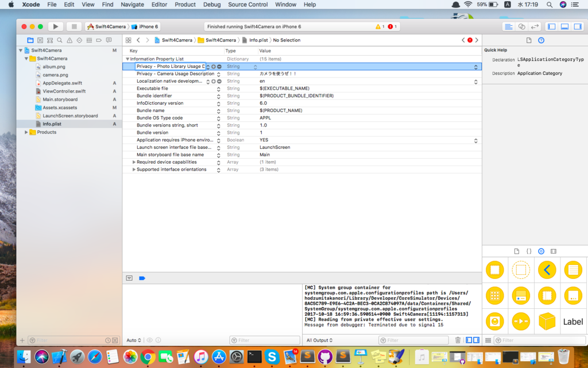Open the All Output dropdown
The image size is (588, 368).
pos(319,340)
